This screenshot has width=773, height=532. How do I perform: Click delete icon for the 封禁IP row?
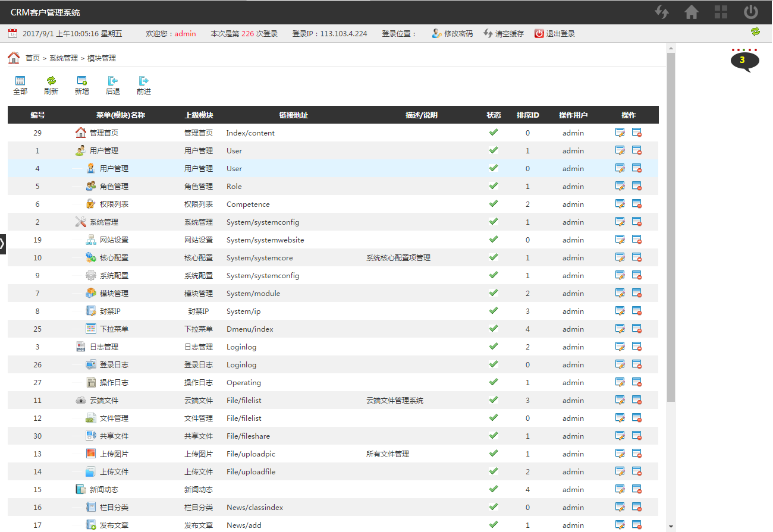tap(636, 311)
